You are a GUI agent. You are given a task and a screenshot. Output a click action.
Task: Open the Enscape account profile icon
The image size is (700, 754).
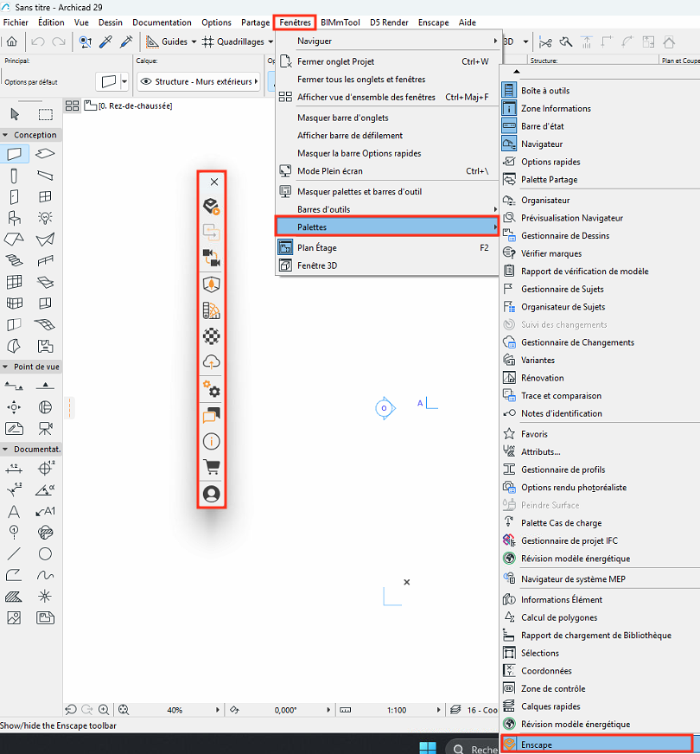coord(212,494)
